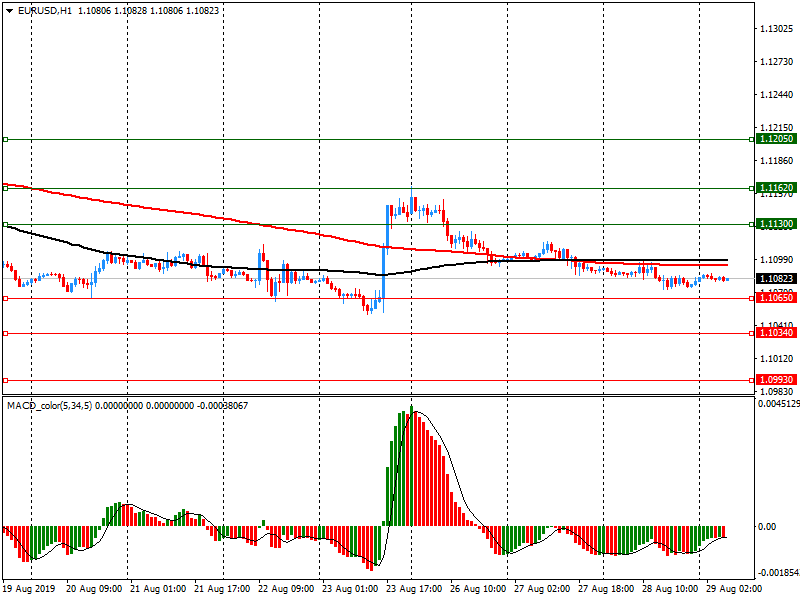The height and width of the screenshot is (600, 800).
Task: Open the chart menu triangle beside EURUSD,H1
Action: pos(10,11)
